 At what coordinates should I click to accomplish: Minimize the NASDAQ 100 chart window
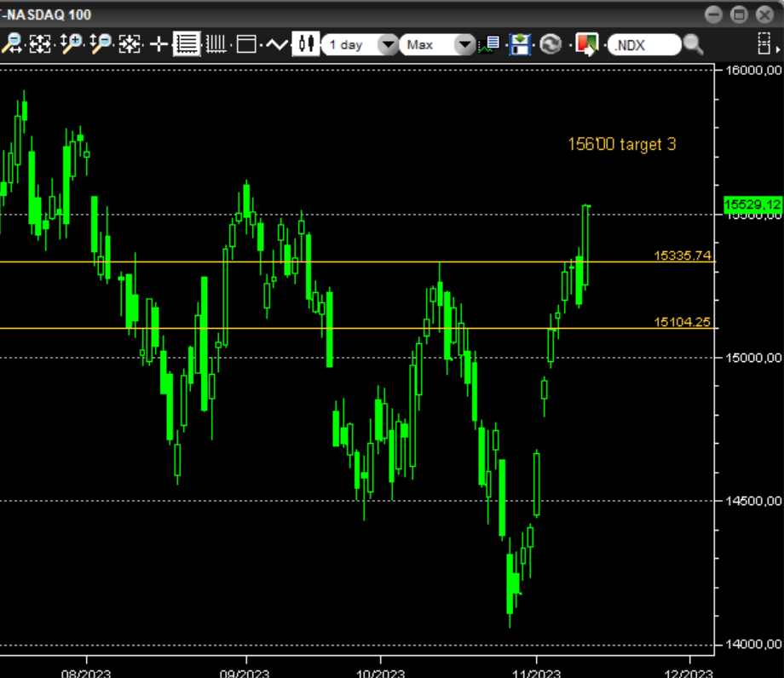coord(713,14)
